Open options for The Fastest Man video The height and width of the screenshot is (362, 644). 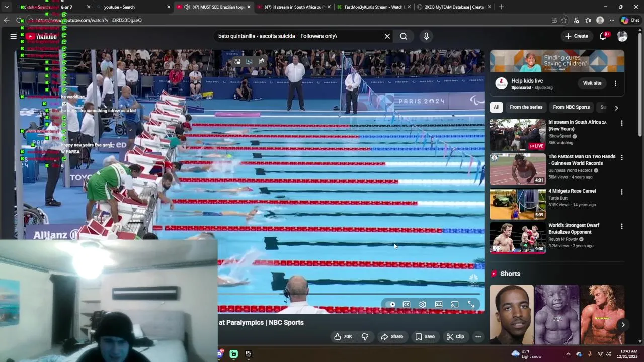(621, 157)
